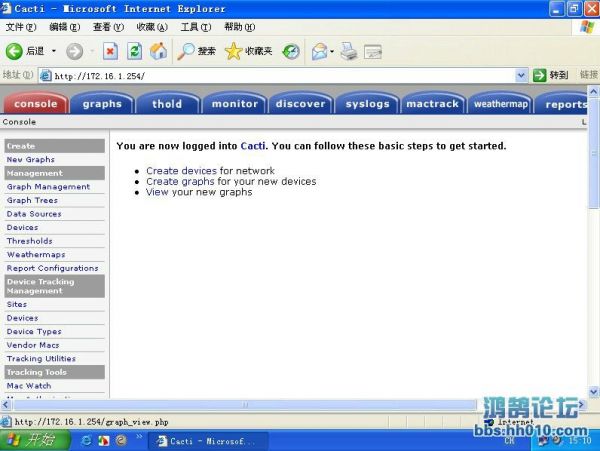Click the Print icon
Image resolution: width=600 pixels, height=451 pixels.
tap(349, 51)
